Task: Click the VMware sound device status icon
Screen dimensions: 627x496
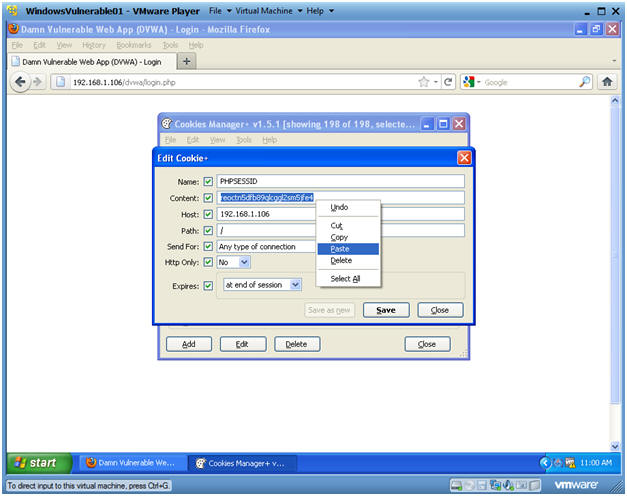Action: tap(509, 485)
